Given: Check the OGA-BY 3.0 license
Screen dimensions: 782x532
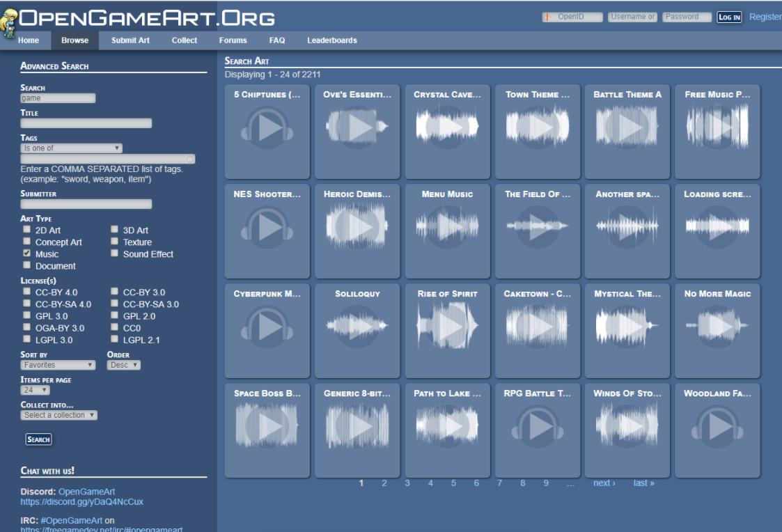Looking at the screenshot, I should (27, 327).
